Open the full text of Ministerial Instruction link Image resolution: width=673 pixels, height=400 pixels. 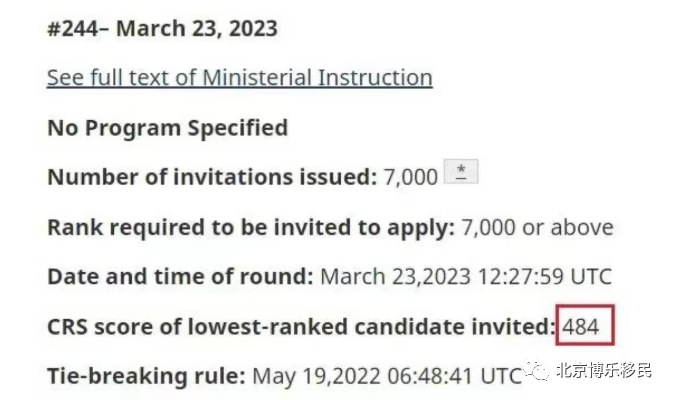[239, 78]
